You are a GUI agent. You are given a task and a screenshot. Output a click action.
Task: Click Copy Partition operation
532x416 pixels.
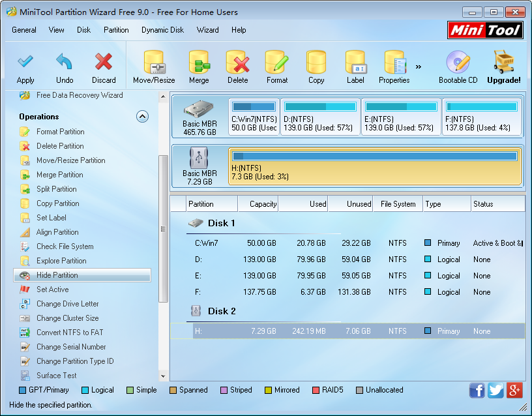pos(58,203)
